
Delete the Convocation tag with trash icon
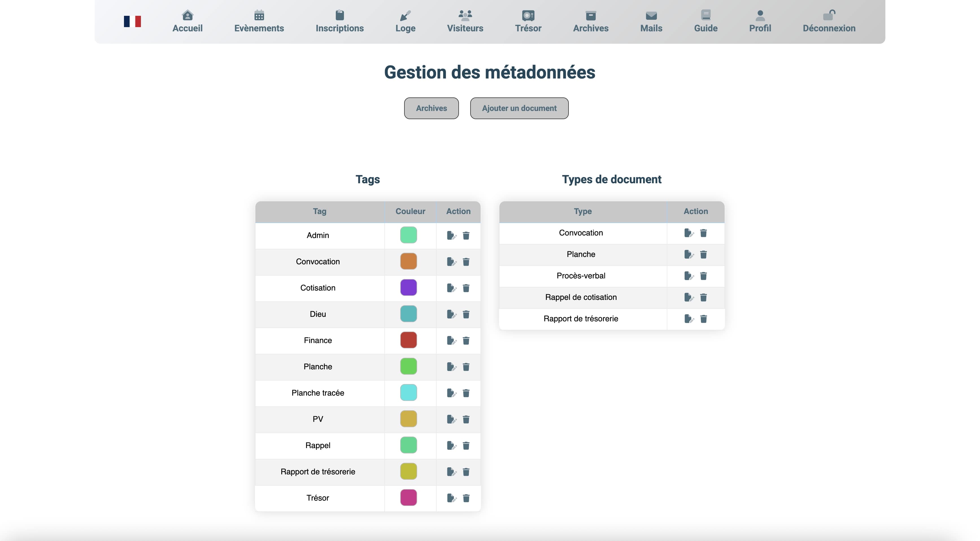point(466,262)
